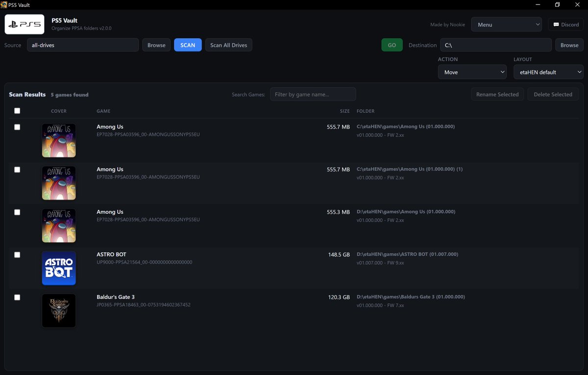Image resolution: width=588 pixels, height=375 pixels.
Task: Click Browse next to Source field
Action: click(x=156, y=45)
